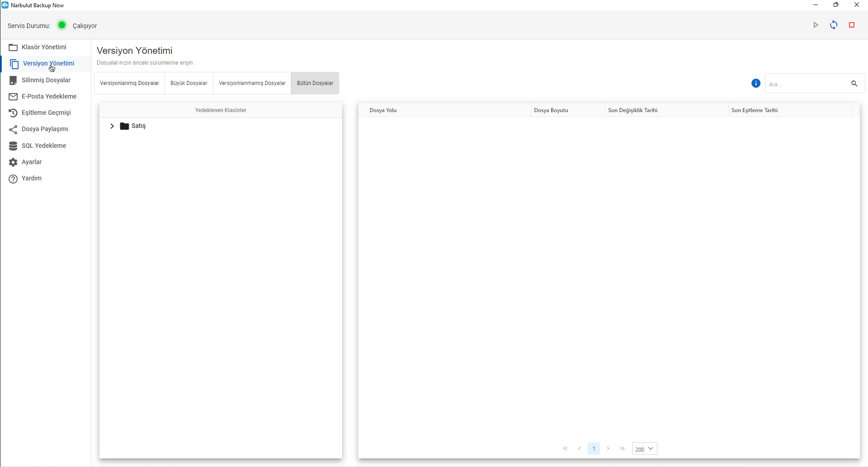The image size is (868, 467).
Task: Go to E-Posta Yedekleme
Action: (x=49, y=96)
